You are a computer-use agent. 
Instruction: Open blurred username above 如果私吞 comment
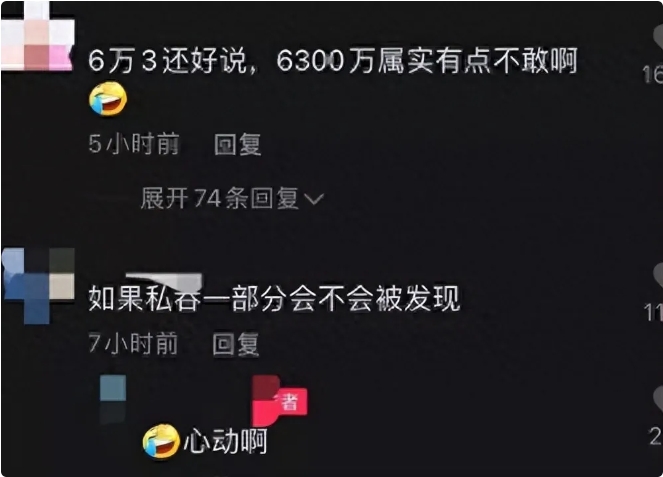point(164,280)
